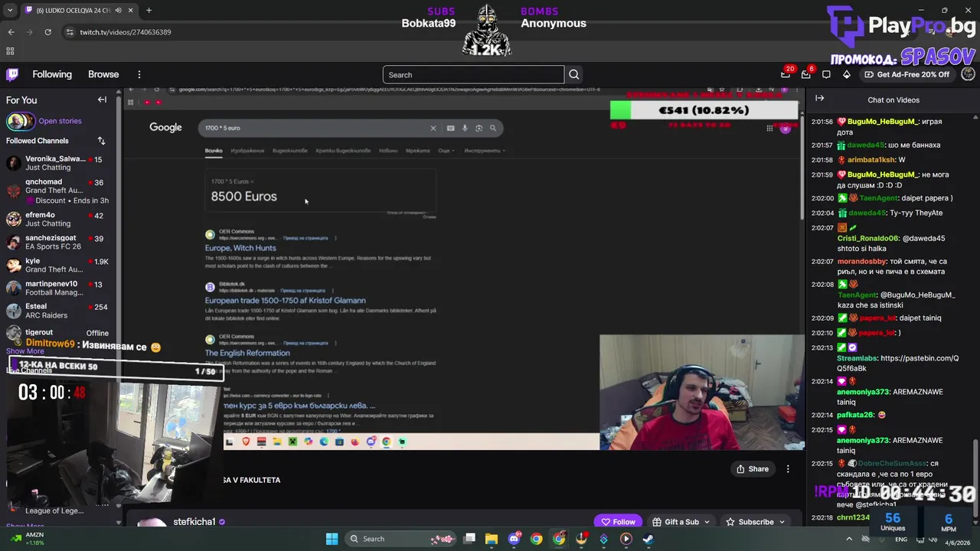This screenshot has width=980, height=551.
Task: Click username arimbata1ksh in chat
Action: click(x=871, y=160)
